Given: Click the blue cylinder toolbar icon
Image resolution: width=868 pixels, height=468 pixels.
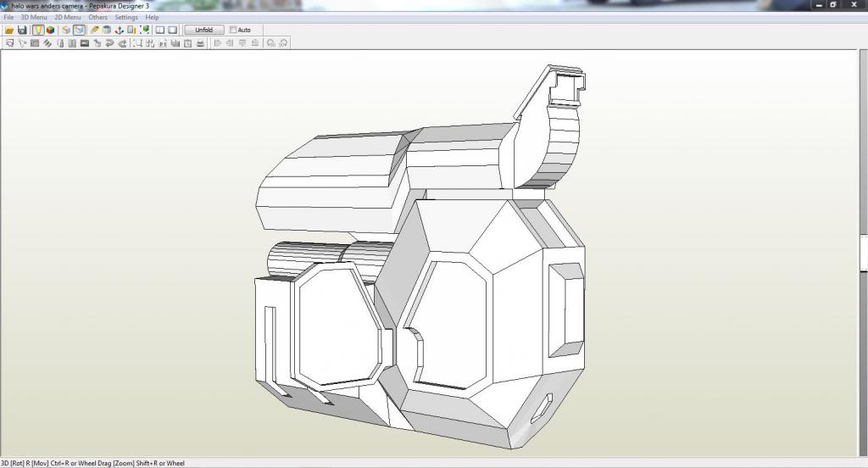Looking at the screenshot, I should (x=107, y=30).
